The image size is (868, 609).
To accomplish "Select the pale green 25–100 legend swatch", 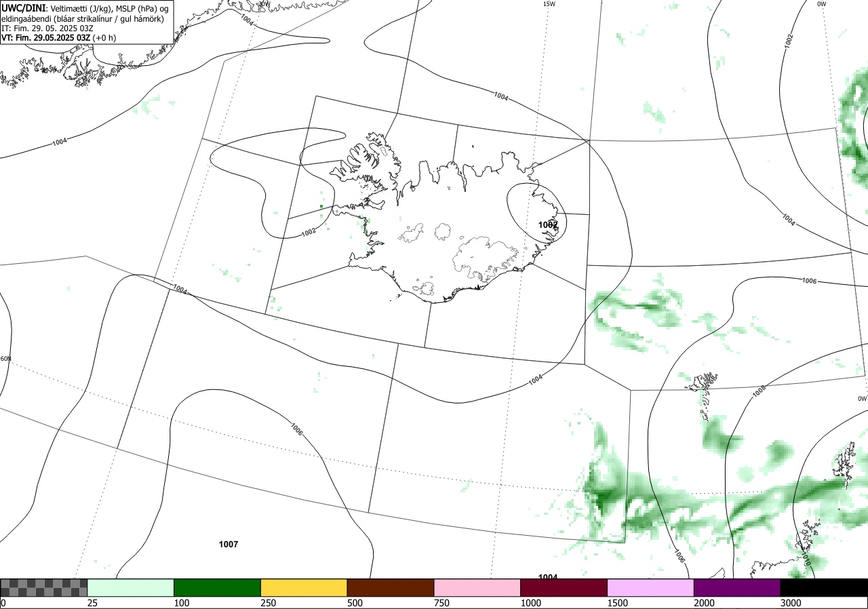I will (x=131, y=587).
